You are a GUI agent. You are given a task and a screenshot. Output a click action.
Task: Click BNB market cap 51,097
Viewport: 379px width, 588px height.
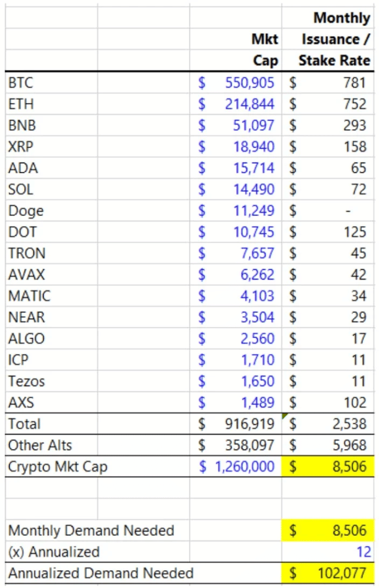pyautogui.click(x=253, y=126)
